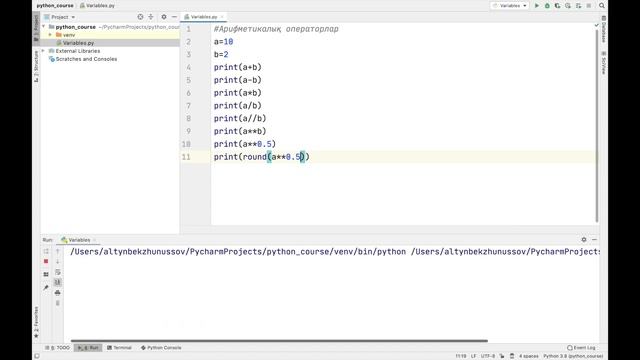Open Variables run configuration dropdown
This screenshot has height=360, width=640.
click(509, 6)
